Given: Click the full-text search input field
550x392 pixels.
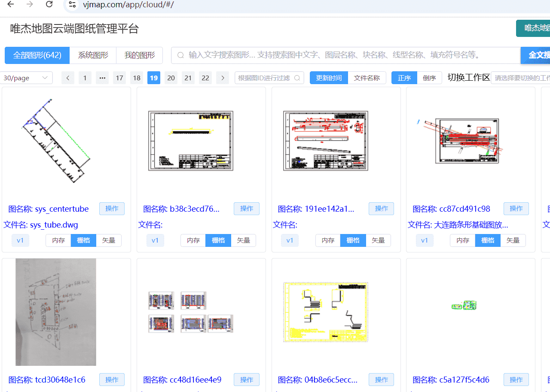Looking at the screenshot, I should coord(344,55).
